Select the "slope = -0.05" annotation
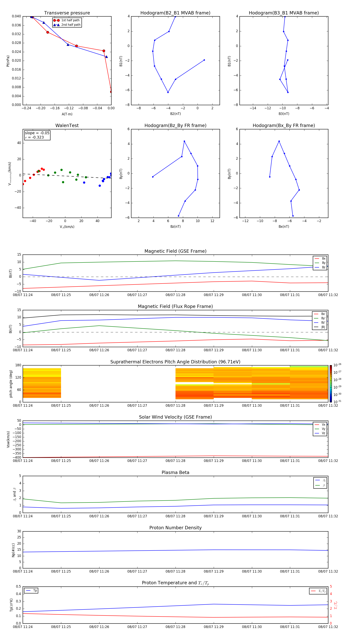351x644 pixels. pyautogui.click(x=37, y=133)
